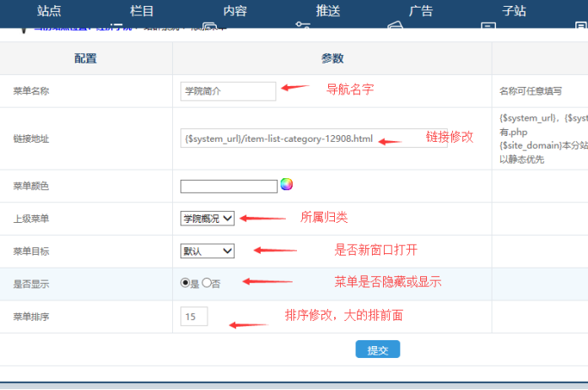Open the color wheel picker icon

[x=286, y=184]
